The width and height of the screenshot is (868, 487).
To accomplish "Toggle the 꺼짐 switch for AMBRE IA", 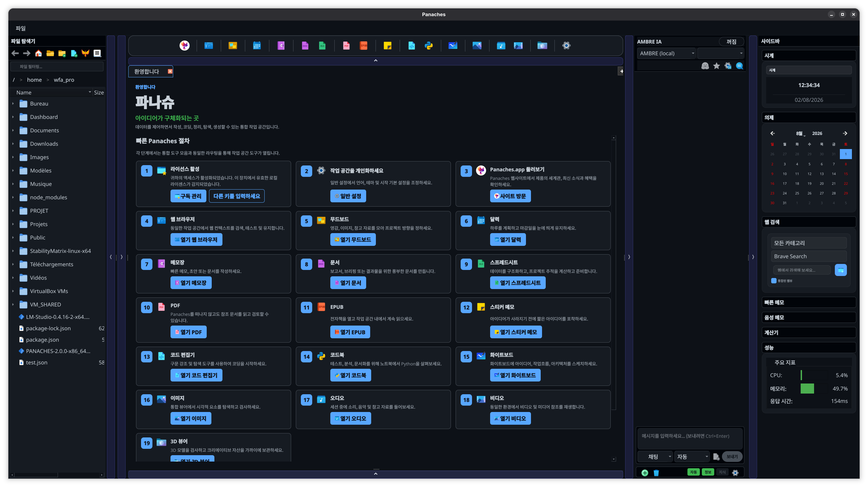I will (x=731, y=42).
